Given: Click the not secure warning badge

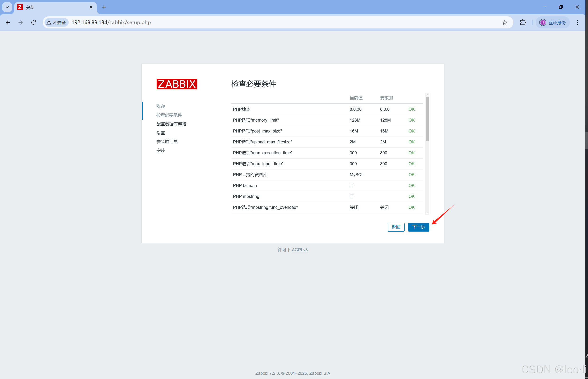Looking at the screenshot, I should (56, 22).
